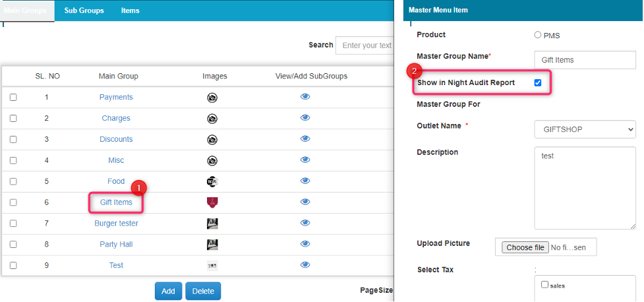
Task: Uncheck Show in Night Audit Report
Action: coord(538,82)
